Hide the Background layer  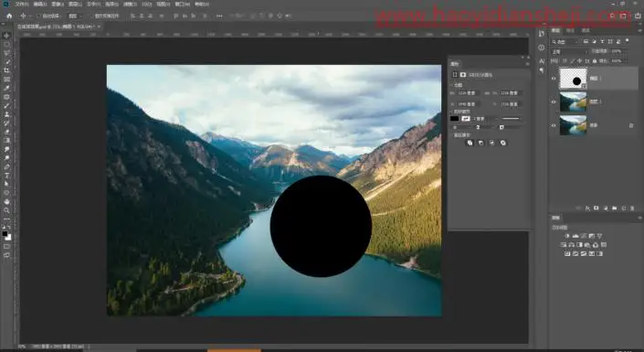tap(554, 125)
